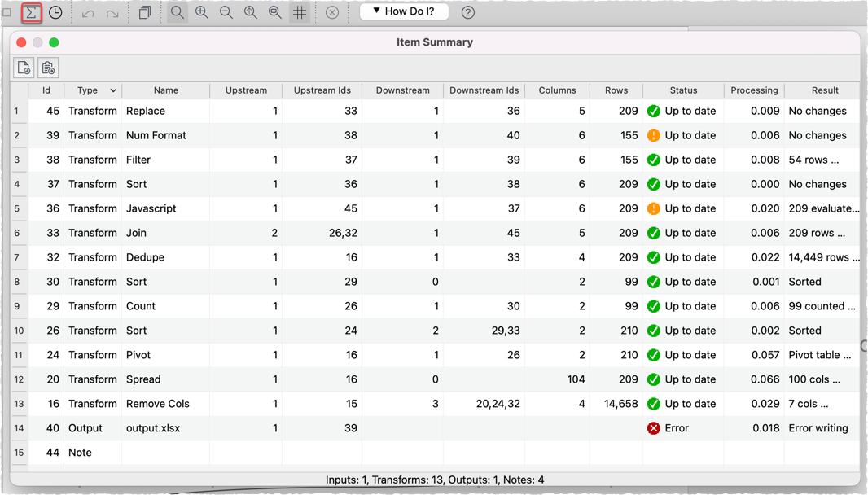
Task: Click the Redo arrow icon
Action: [112, 12]
